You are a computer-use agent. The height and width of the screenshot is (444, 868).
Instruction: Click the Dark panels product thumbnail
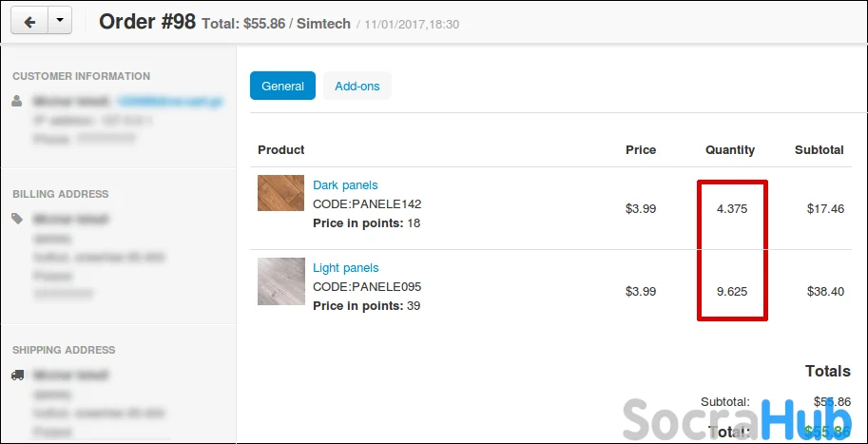280,193
